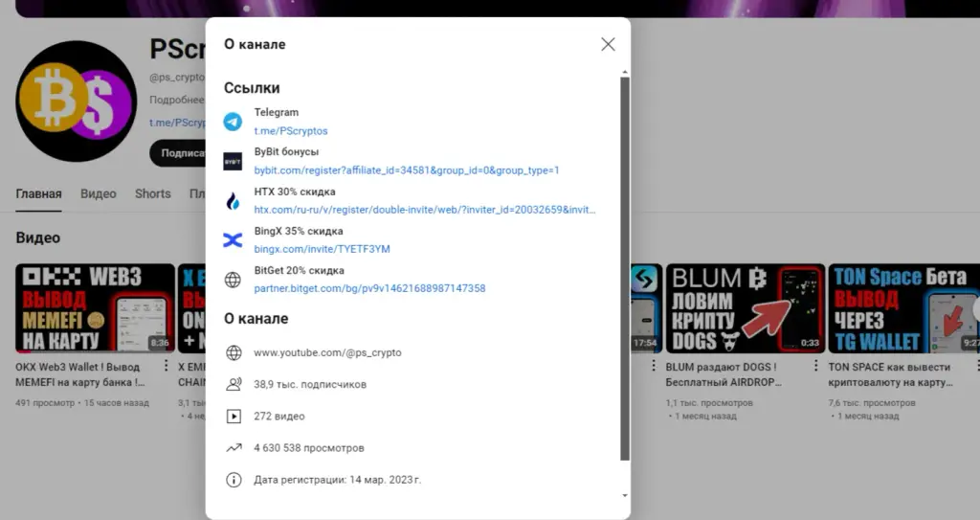This screenshot has height=520, width=980.
Task: Click the channel avatar with Bitcoin logo
Action: [x=77, y=102]
